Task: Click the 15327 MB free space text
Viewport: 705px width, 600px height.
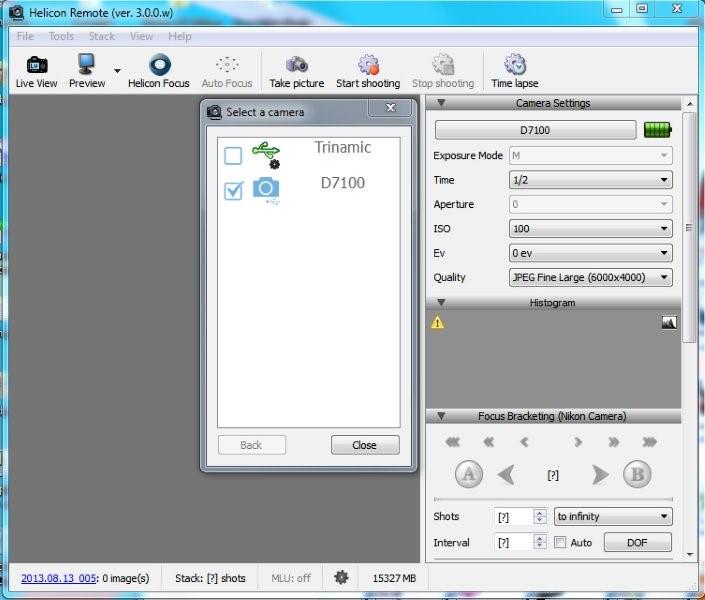Action: pyautogui.click(x=394, y=578)
